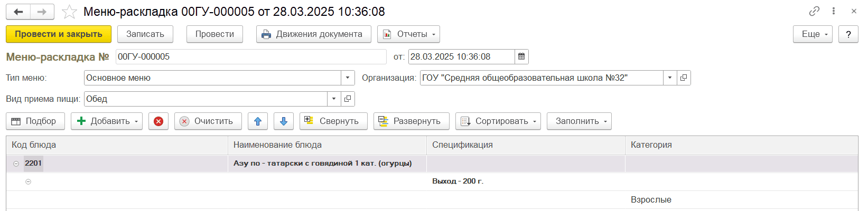Open the Организация field form icon

click(684, 78)
